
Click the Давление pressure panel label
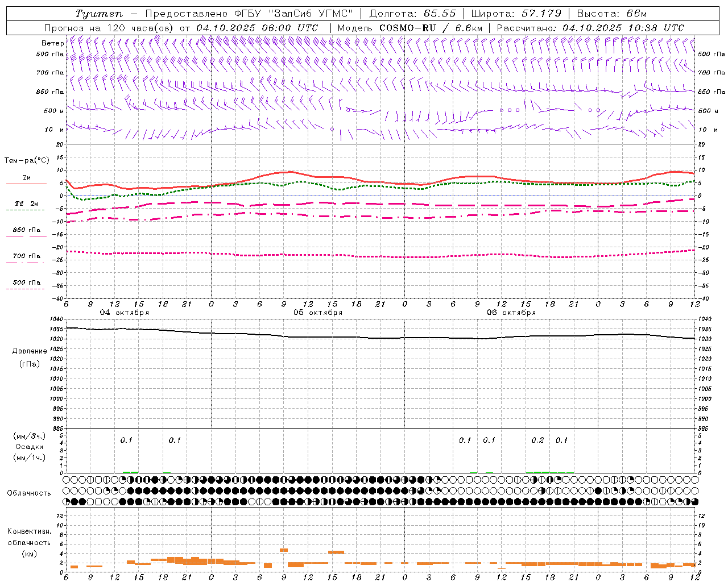tap(30, 351)
